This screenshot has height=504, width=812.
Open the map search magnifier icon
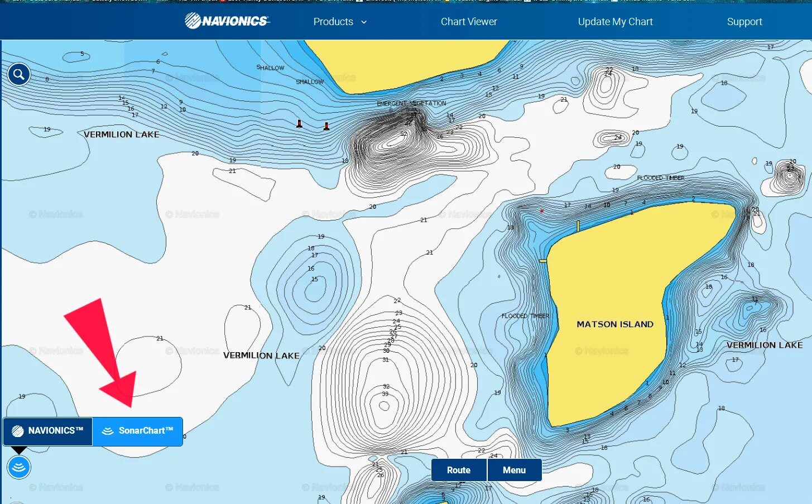point(19,74)
